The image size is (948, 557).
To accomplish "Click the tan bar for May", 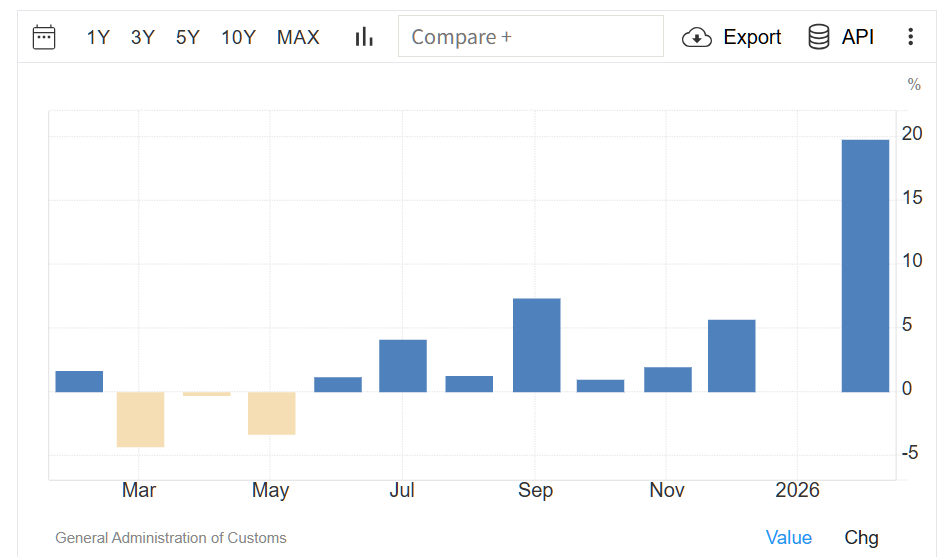I will [272, 413].
